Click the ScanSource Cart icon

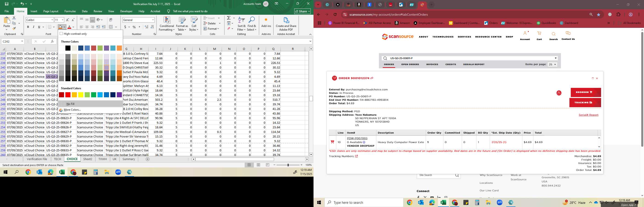pos(539,34)
